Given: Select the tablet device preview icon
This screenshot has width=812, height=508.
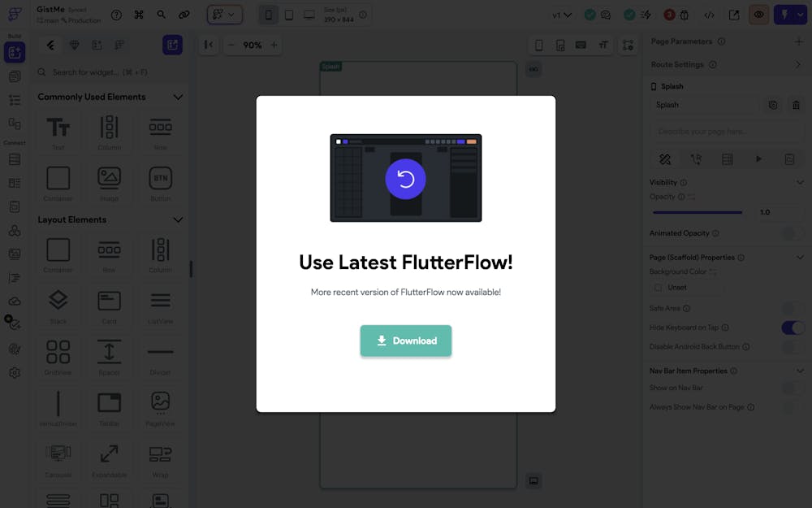Looking at the screenshot, I should tap(289, 15).
